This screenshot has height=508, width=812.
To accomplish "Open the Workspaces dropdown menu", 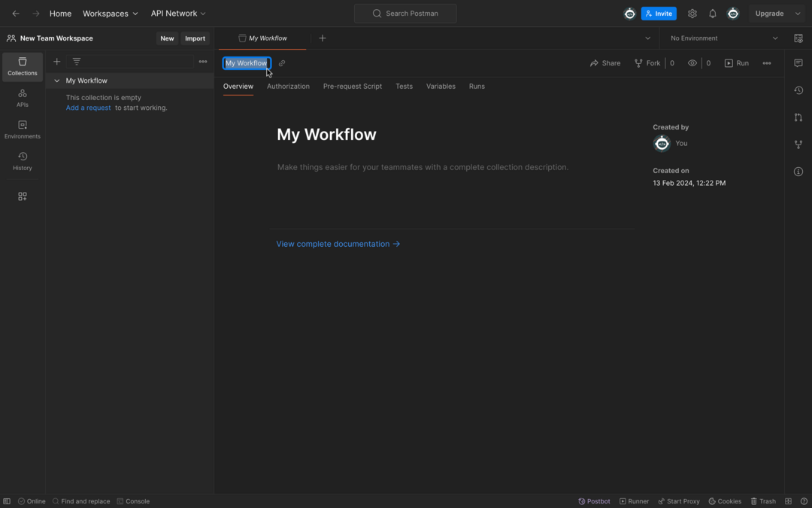I will (x=111, y=14).
